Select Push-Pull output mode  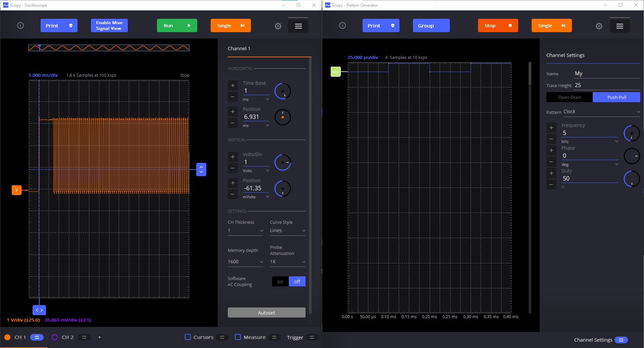616,97
